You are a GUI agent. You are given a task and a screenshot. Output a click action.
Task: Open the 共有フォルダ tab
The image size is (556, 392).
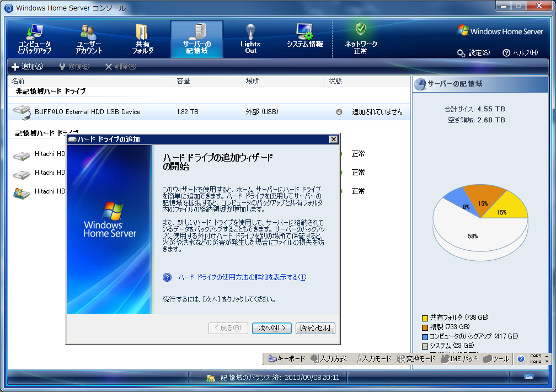coord(142,39)
